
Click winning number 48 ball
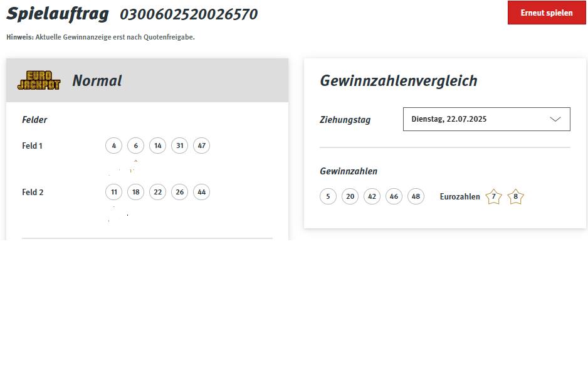click(x=416, y=197)
